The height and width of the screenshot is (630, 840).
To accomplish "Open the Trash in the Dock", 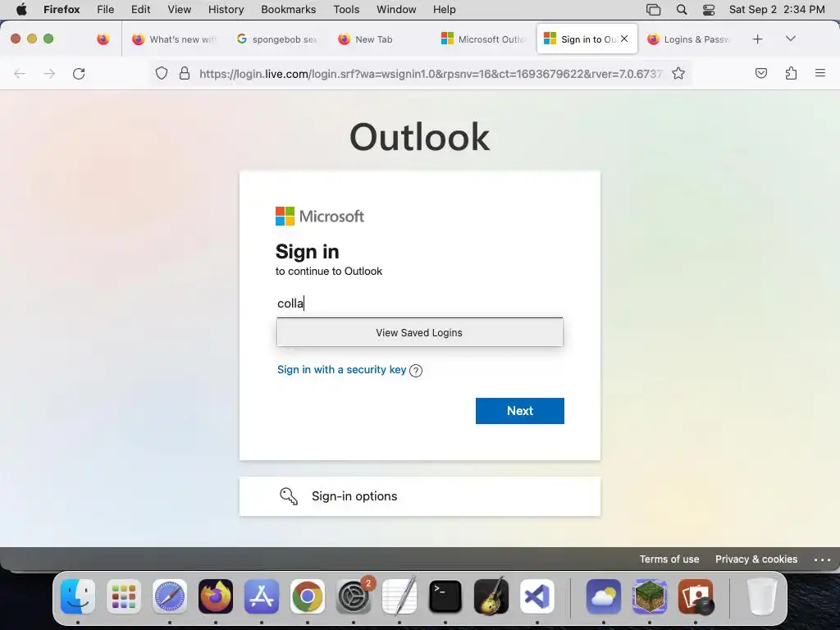I will (761, 596).
